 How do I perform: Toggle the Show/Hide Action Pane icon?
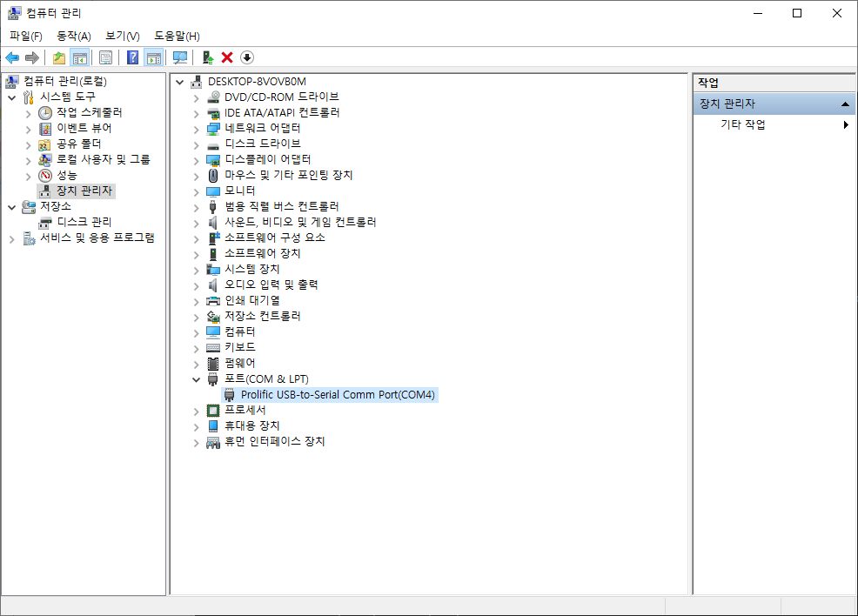coord(154,57)
